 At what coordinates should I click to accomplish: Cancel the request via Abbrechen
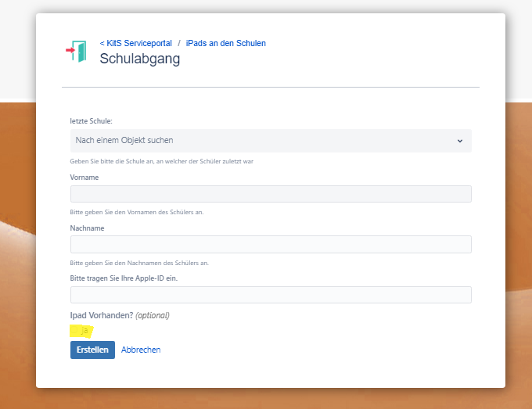pos(141,350)
